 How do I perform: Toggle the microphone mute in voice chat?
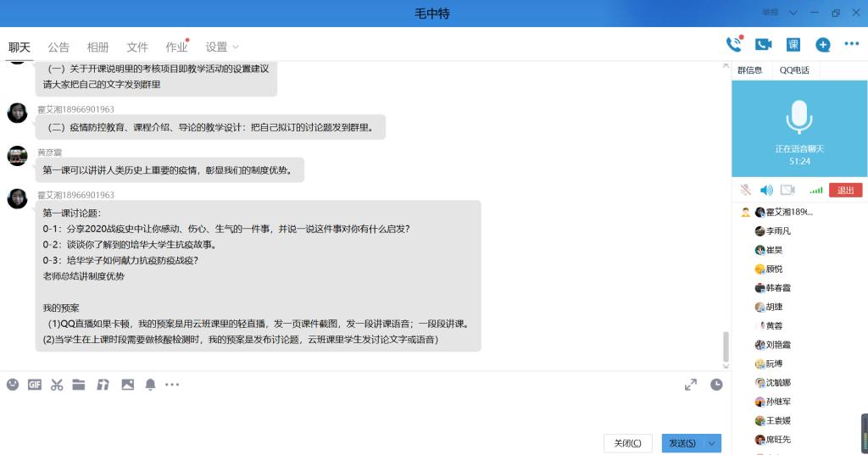click(x=745, y=190)
